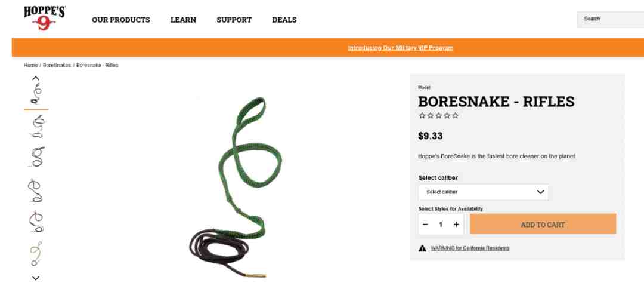
Task: Click the Hoppe's 9 logo
Action: tap(44, 18)
